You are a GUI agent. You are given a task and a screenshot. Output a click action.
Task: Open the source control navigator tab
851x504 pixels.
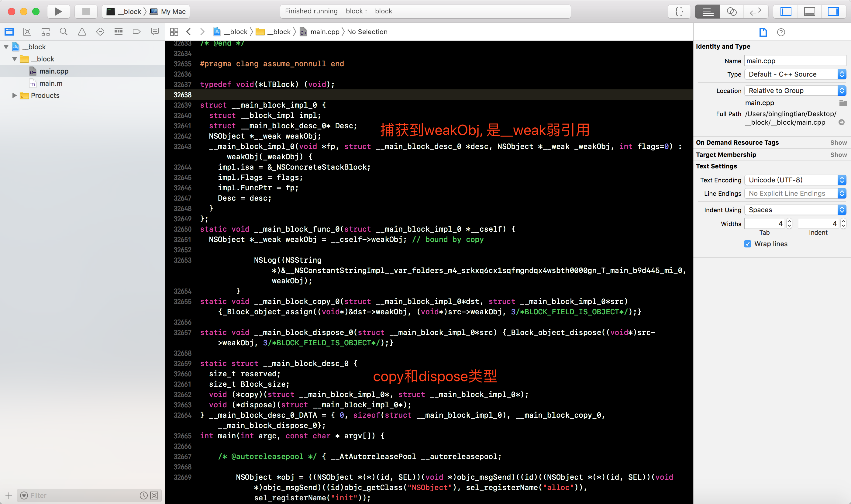(27, 32)
